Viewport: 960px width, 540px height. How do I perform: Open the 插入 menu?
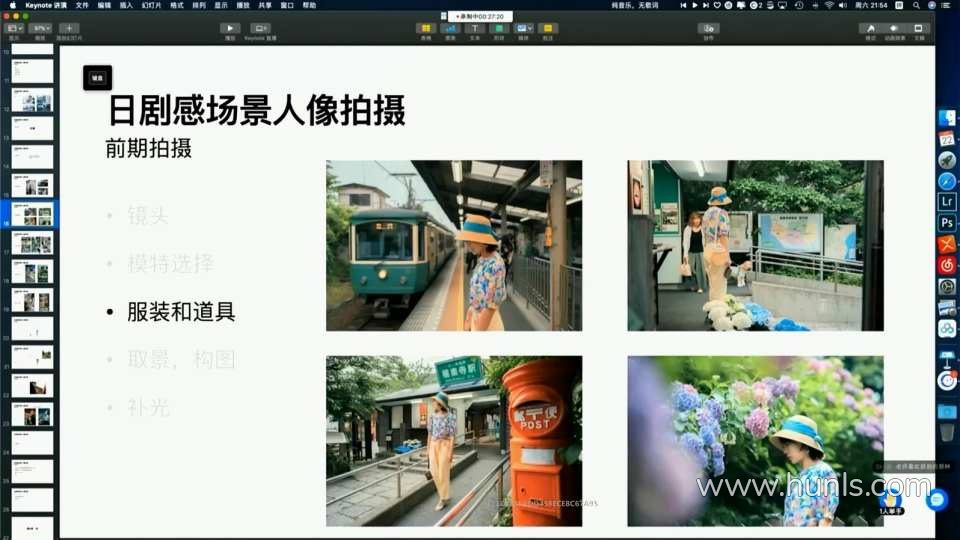point(126,5)
